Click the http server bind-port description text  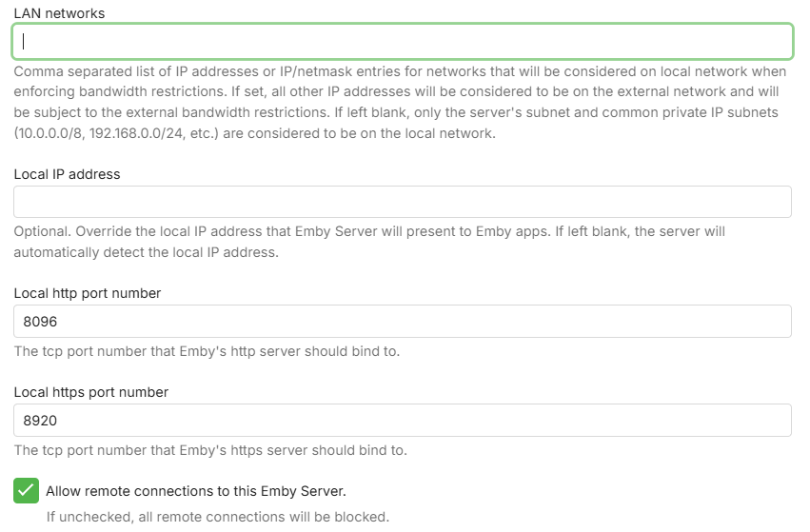(207, 351)
